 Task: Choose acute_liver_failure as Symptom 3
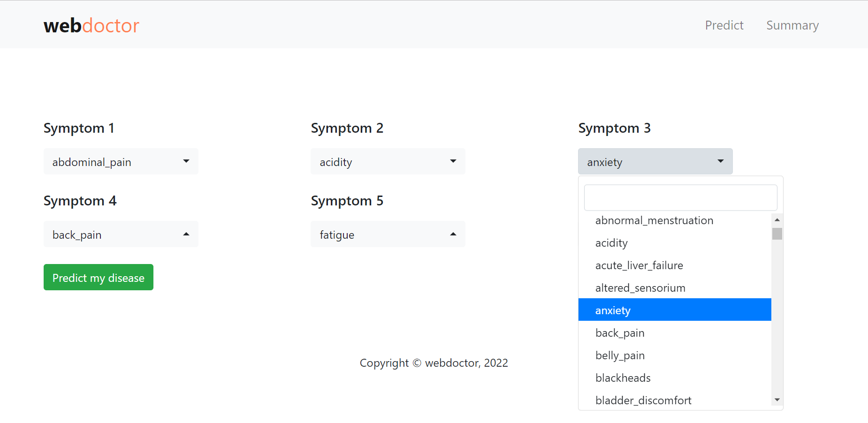(x=639, y=265)
